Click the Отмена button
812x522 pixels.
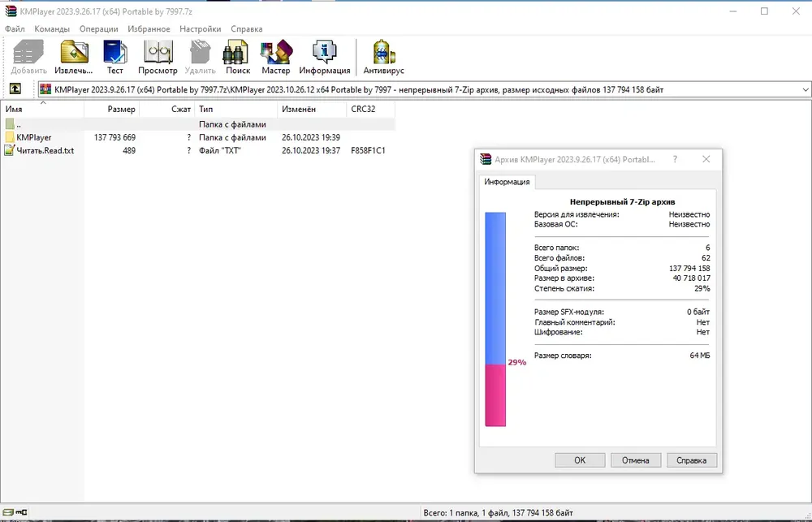pyautogui.click(x=636, y=459)
